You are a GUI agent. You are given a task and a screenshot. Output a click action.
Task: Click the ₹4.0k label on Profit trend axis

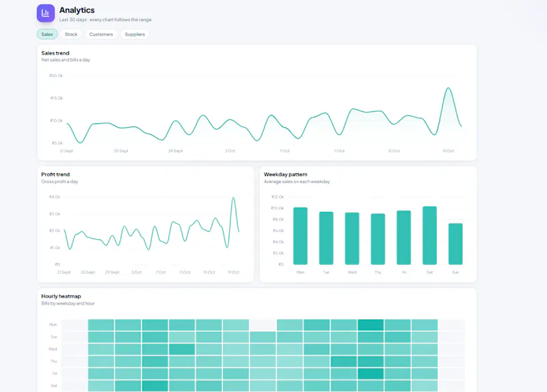[55, 197]
